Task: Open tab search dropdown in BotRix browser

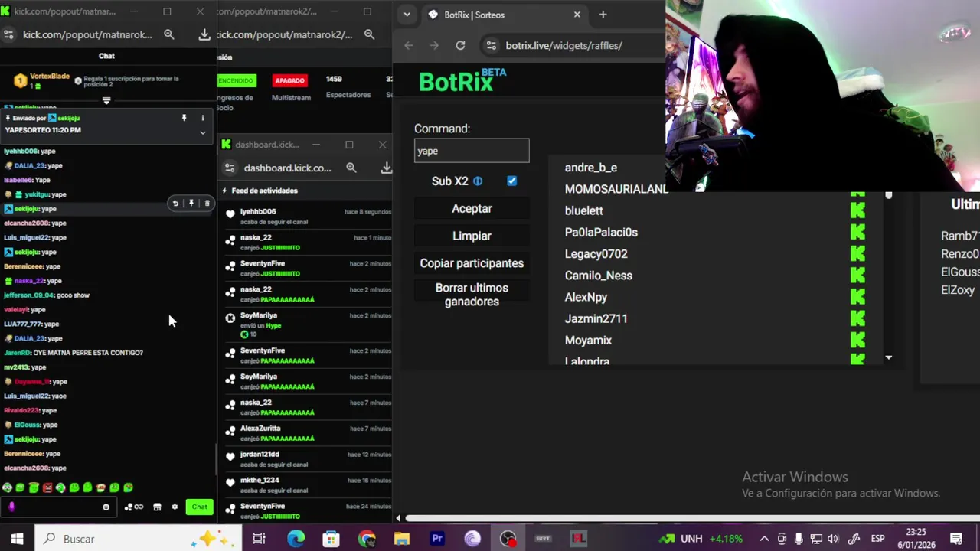Action: pyautogui.click(x=407, y=15)
